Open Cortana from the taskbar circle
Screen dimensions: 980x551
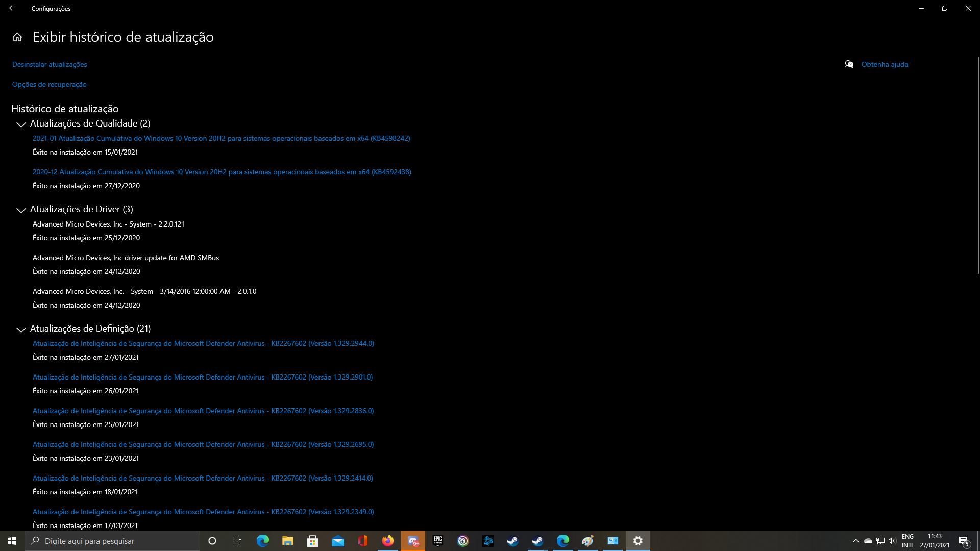212,541
